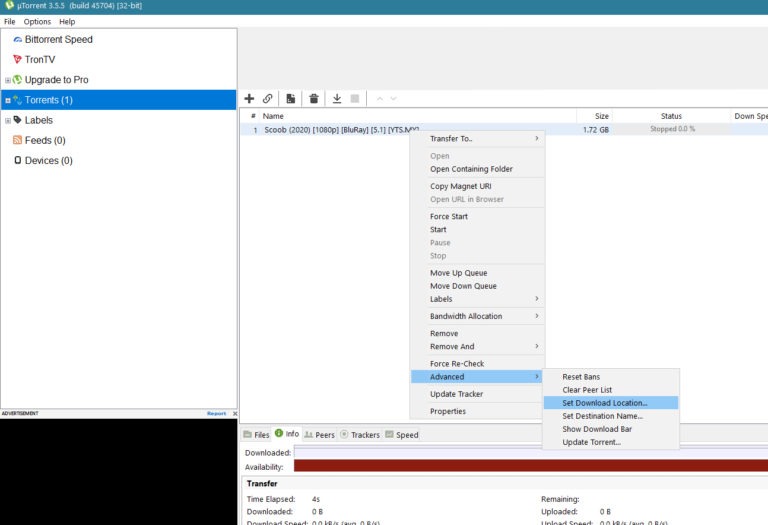Click Start in the context menu

pyautogui.click(x=478, y=230)
